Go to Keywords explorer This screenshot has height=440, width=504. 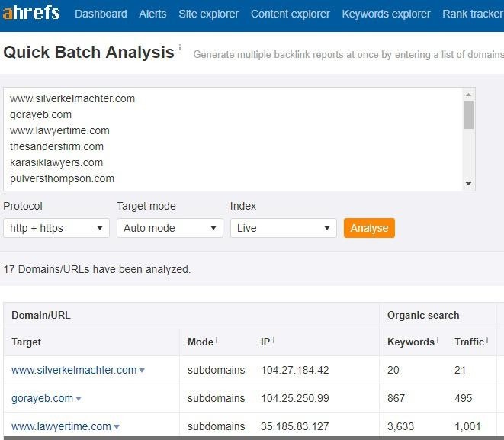(x=386, y=14)
